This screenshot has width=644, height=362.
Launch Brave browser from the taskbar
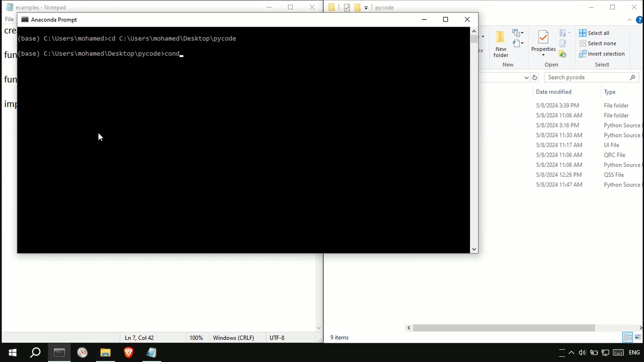pyautogui.click(x=128, y=353)
